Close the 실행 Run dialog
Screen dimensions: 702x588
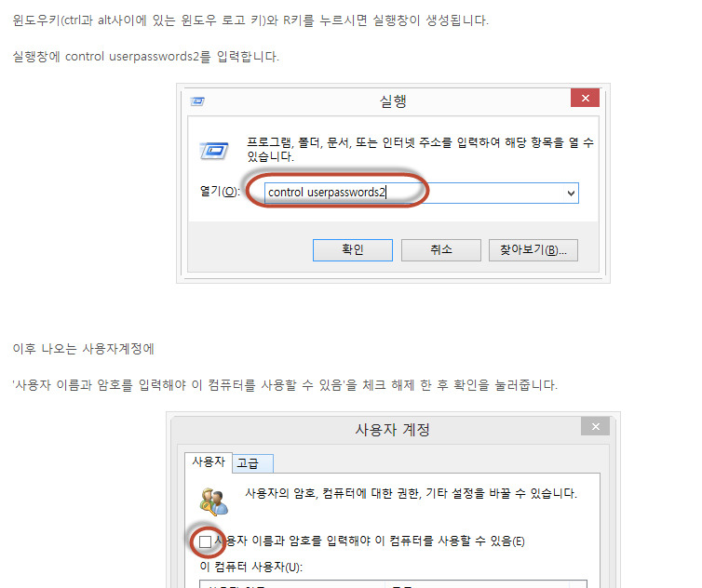click(585, 98)
